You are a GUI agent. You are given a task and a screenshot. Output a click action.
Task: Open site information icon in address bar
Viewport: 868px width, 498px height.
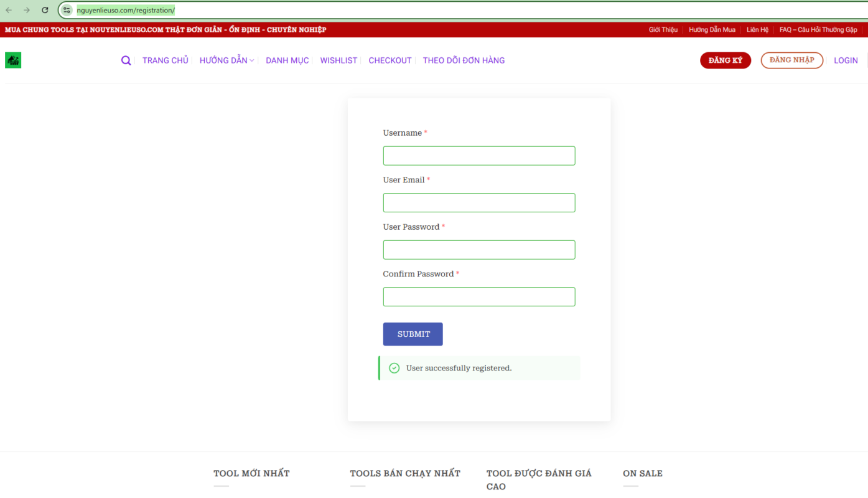(67, 10)
